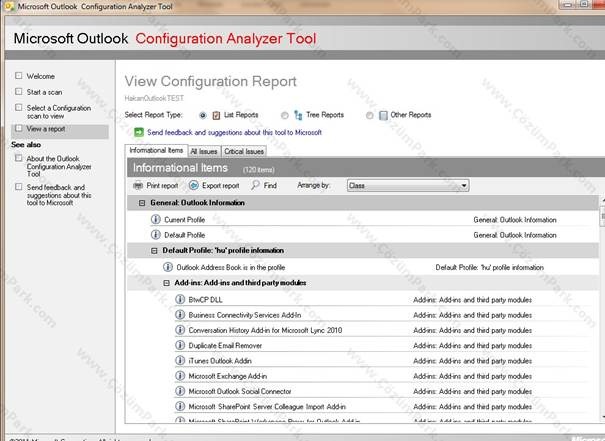The height and width of the screenshot is (441, 605).
Task: Click the List Reports clipboard icon
Action: [x=216, y=115]
